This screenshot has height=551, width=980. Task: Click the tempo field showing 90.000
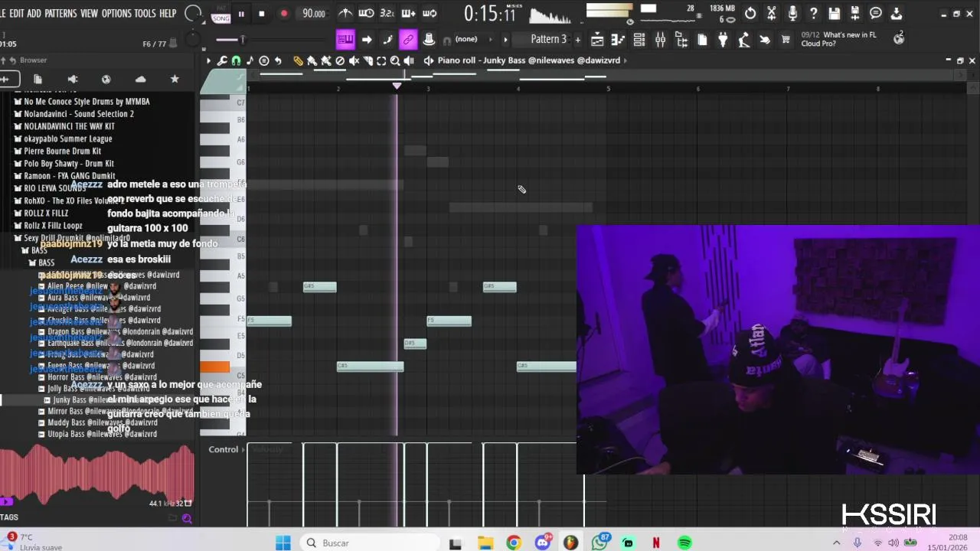tap(313, 14)
